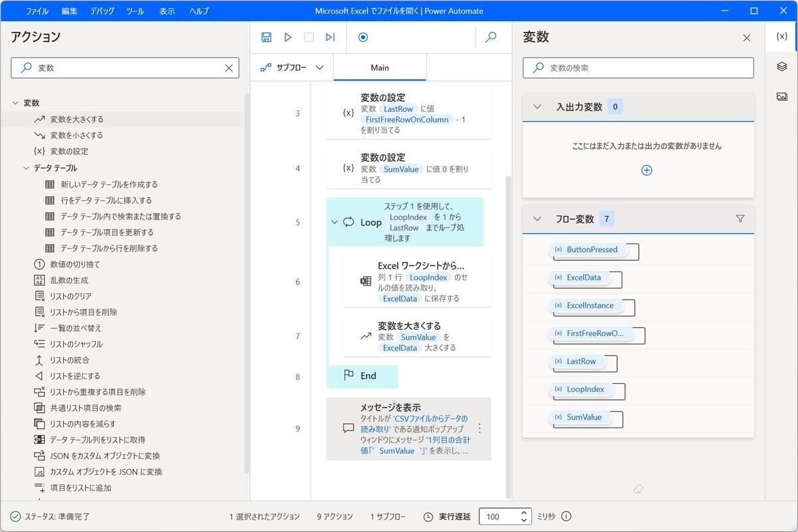This screenshot has height=532, width=798.
Task: Click the stop flow button
Action: 309,37
